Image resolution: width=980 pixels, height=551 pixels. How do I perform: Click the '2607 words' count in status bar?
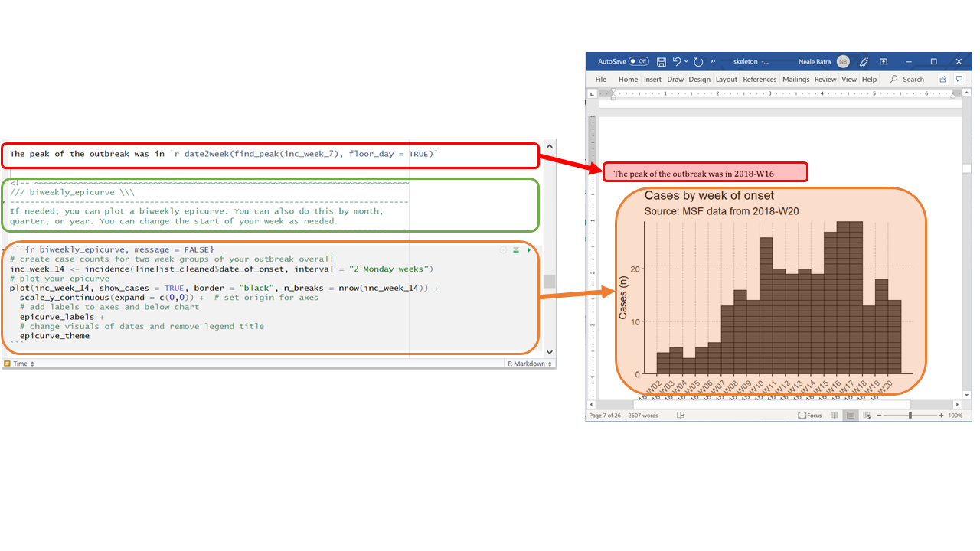click(x=643, y=416)
